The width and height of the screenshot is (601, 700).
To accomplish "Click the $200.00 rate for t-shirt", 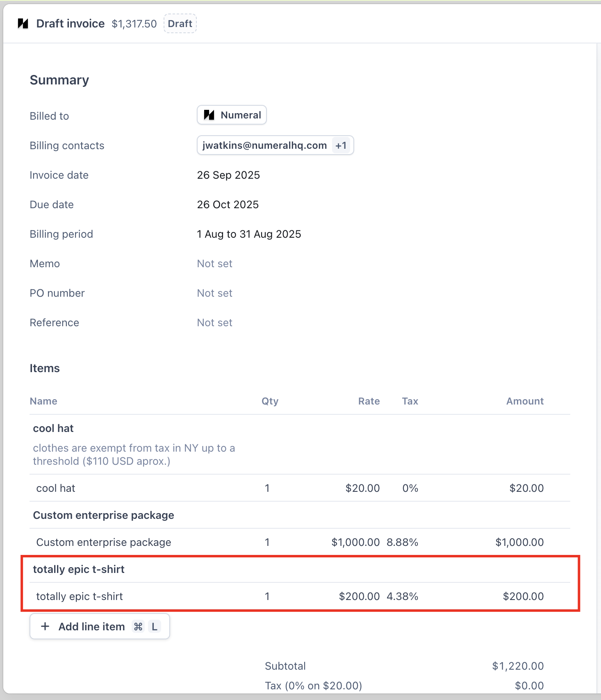I will click(x=359, y=596).
